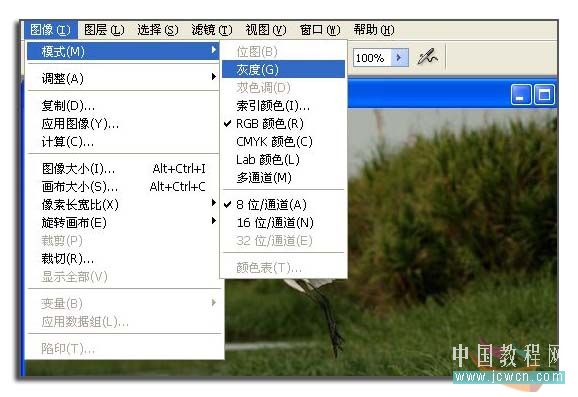Expand the 像素长宽比(X) submenu
The width and height of the screenshot is (578, 397).
pos(123,205)
